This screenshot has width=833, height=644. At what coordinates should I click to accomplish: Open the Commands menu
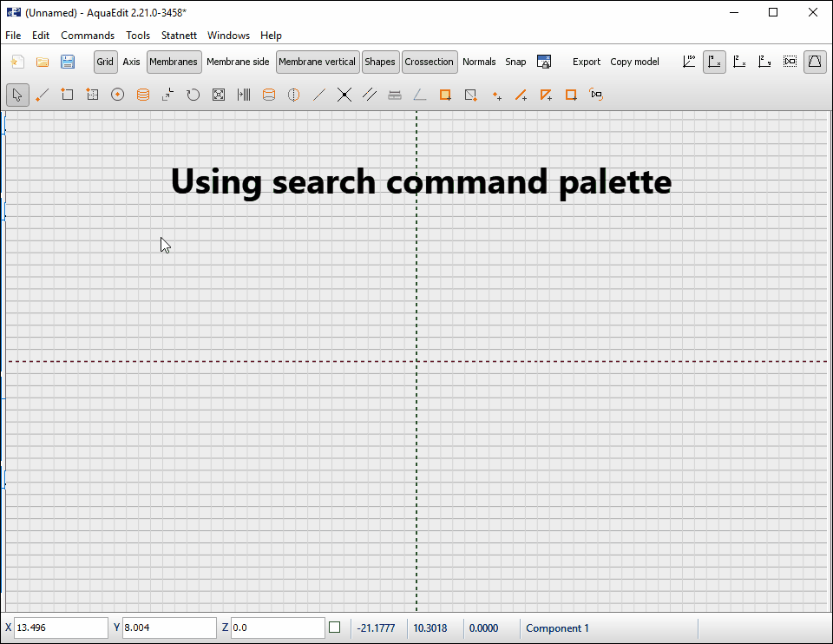(88, 35)
